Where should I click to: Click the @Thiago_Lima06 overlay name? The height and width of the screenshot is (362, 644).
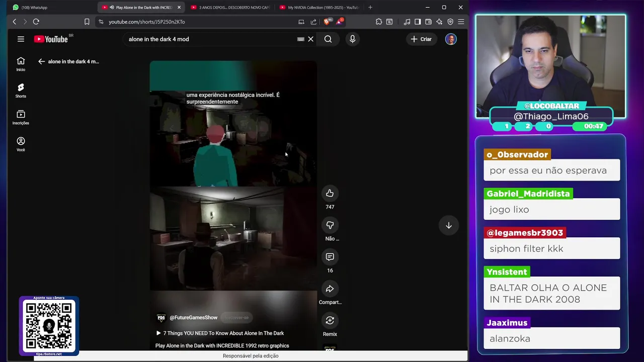[551, 116]
